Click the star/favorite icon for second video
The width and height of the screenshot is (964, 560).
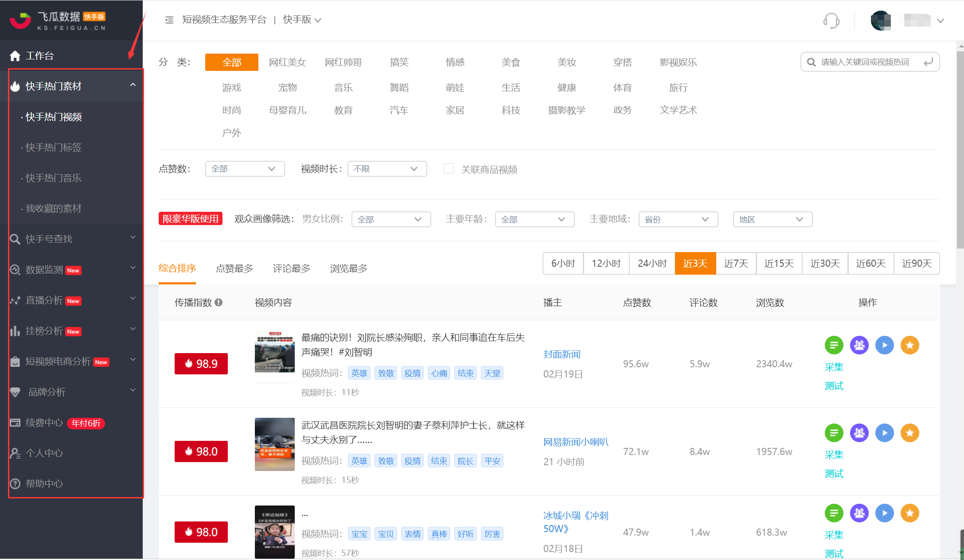(909, 432)
